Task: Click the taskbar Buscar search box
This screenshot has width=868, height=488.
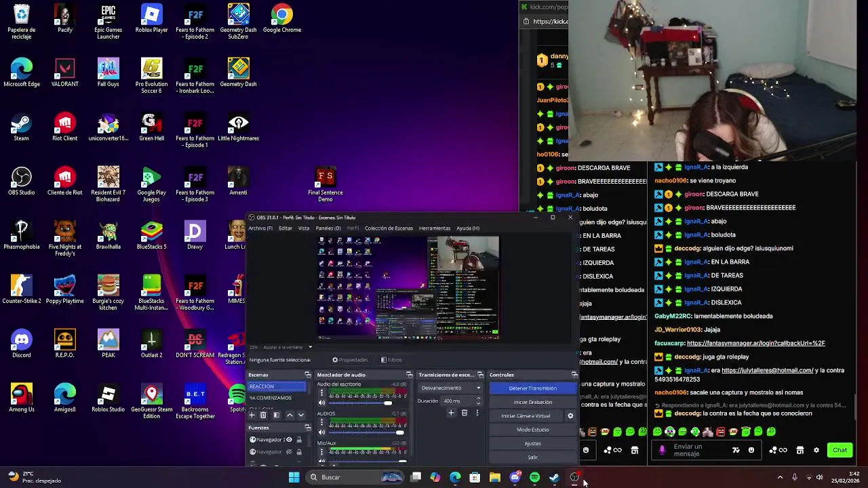Action: (356, 477)
